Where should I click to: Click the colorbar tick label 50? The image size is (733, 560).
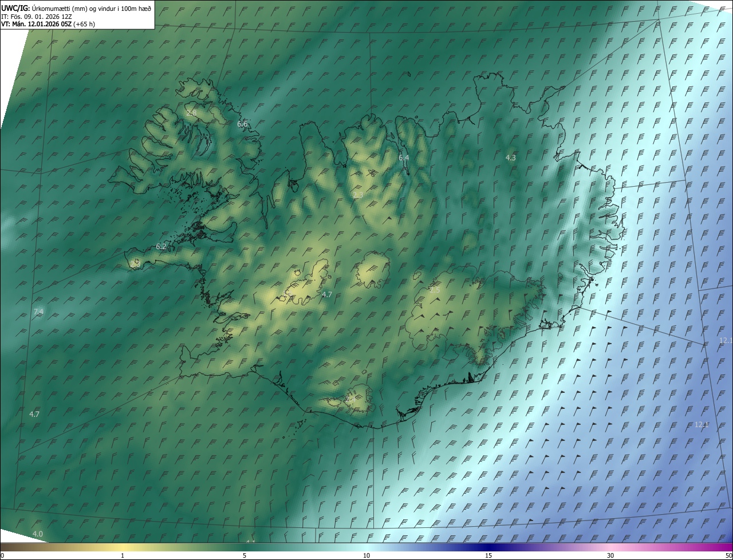pyautogui.click(x=728, y=555)
